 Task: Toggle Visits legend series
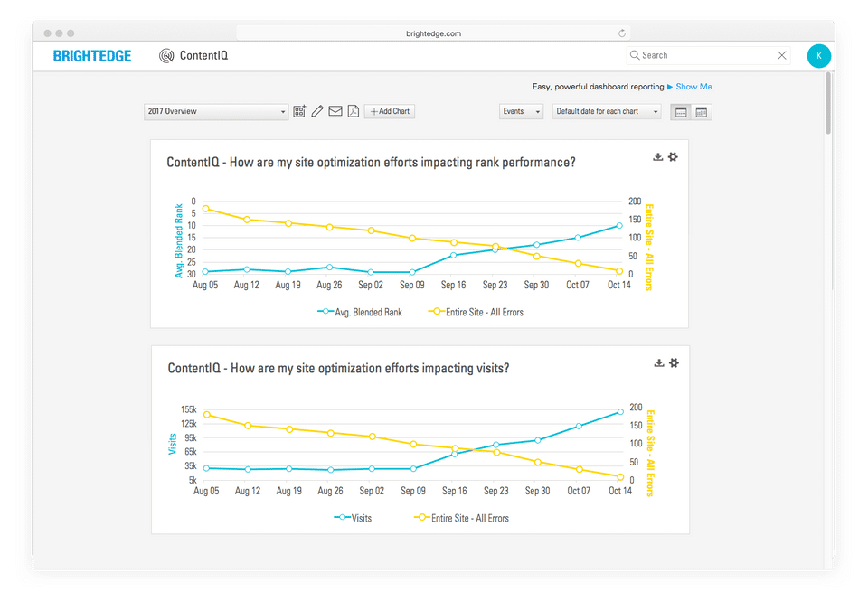pyautogui.click(x=353, y=518)
